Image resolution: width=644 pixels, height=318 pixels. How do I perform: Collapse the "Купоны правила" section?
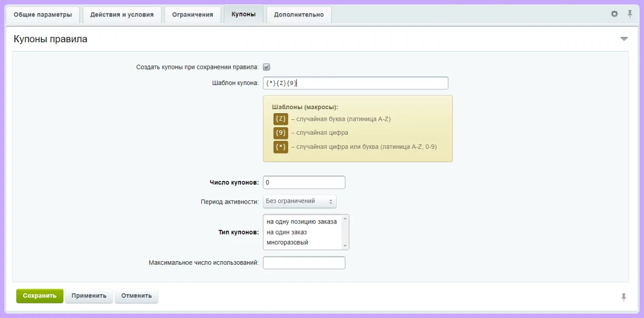(x=624, y=39)
